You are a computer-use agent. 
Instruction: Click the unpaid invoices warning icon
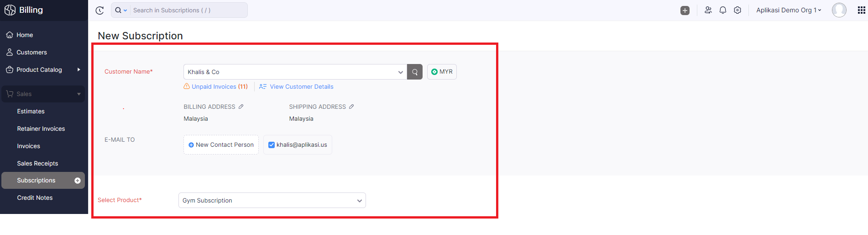[x=187, y=86]
